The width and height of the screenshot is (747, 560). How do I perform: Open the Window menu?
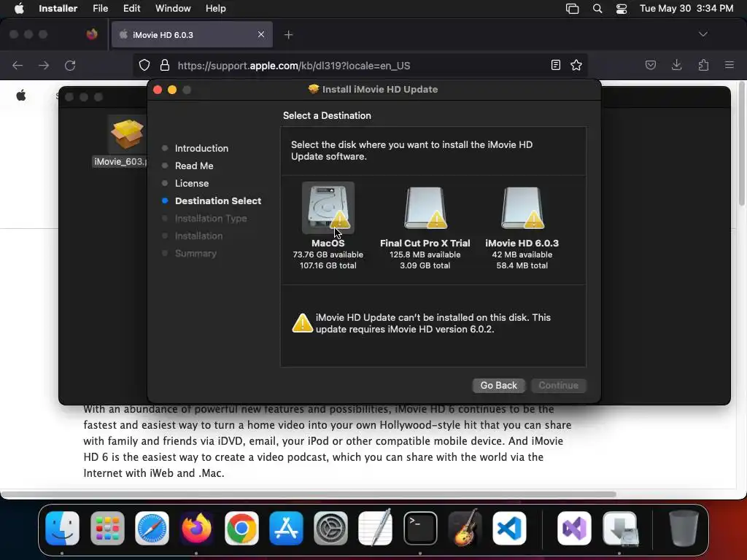173,9
